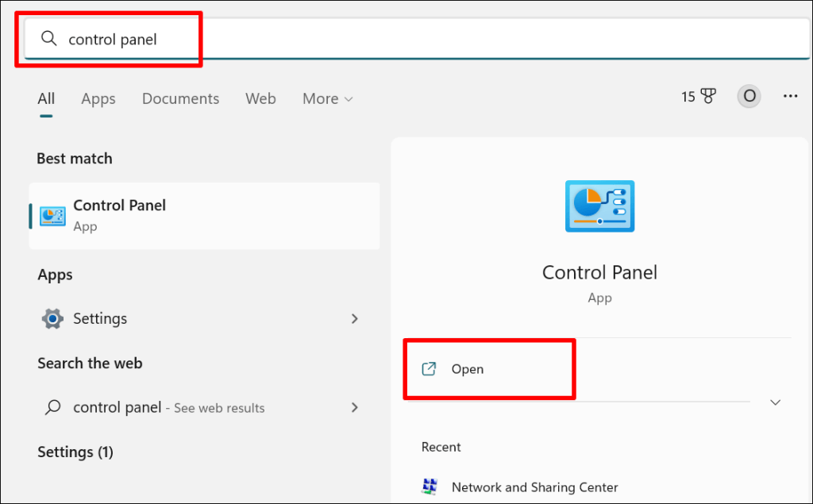Click the rewards trophy icon
Screen dimensions: 813x504
tap(707, 97)
